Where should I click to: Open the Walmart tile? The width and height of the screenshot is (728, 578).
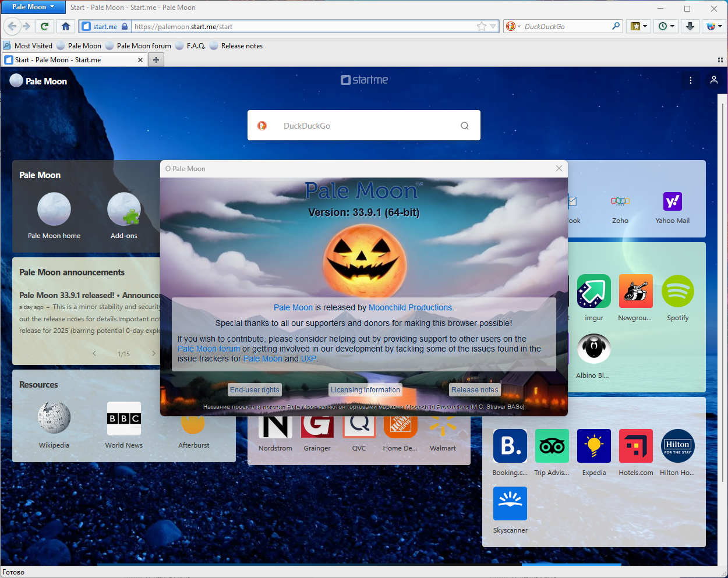tap(443, 434)
